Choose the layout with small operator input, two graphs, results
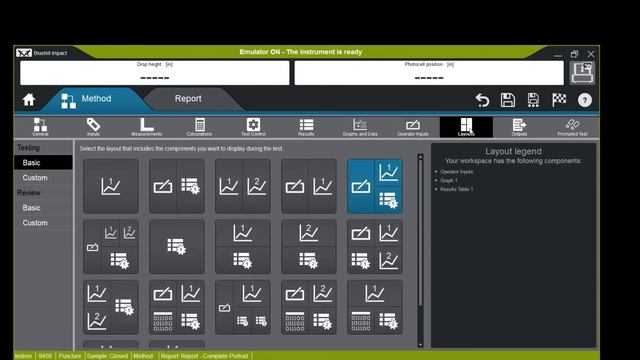This screenshot has width=640, height=360. pyautogui.click(x=111, y=247)
